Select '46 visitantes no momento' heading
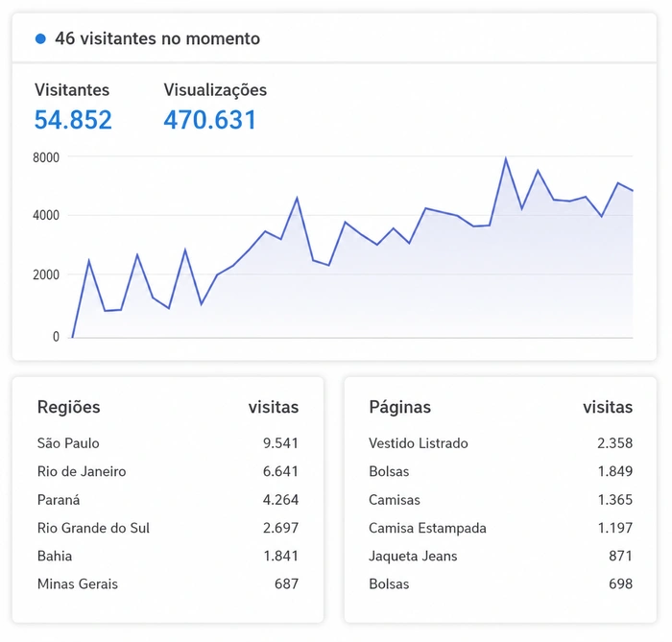Image resolution: width=672 pixels, height=642 pixels. [157, 38]
